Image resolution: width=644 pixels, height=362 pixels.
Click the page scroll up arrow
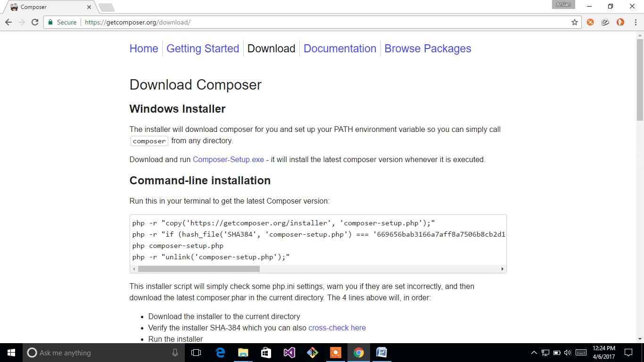(640, 34)
